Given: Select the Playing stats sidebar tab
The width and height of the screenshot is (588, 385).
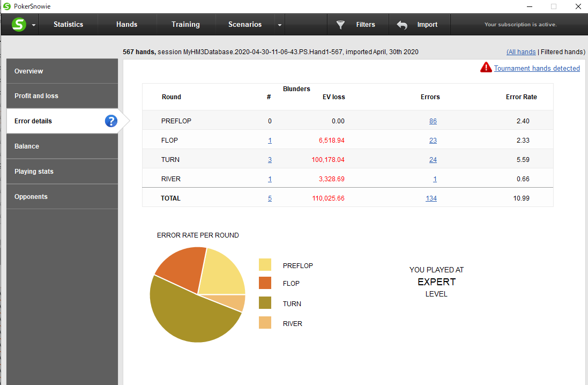Looking at the screenshot, I should pos(62,172).
